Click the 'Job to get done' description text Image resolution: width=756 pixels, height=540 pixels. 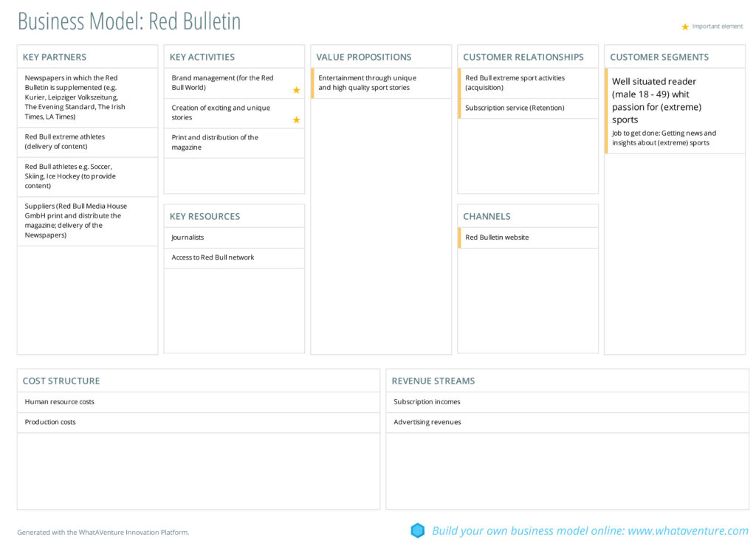coord(664,138)
